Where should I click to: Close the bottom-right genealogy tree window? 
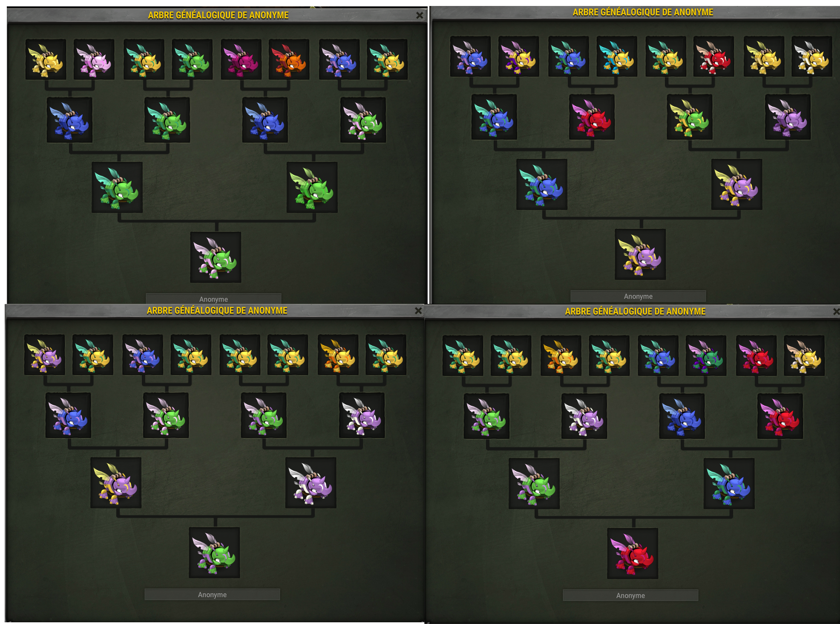836,312
